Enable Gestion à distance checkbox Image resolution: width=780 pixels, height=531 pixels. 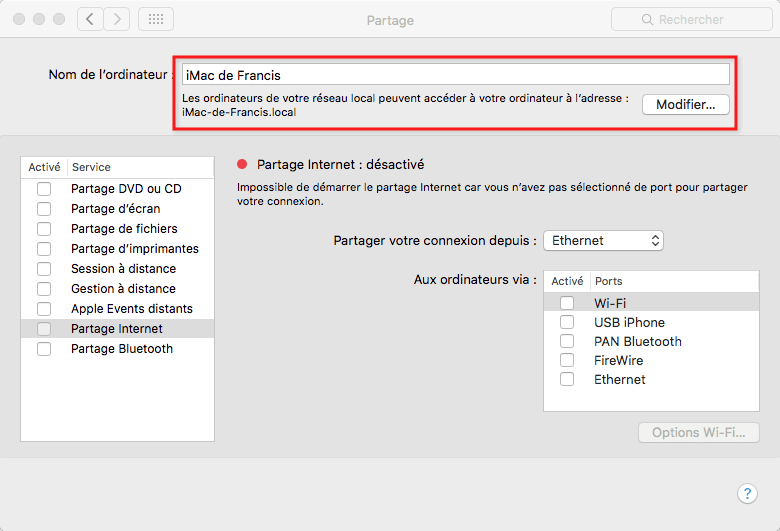[44, 289]
